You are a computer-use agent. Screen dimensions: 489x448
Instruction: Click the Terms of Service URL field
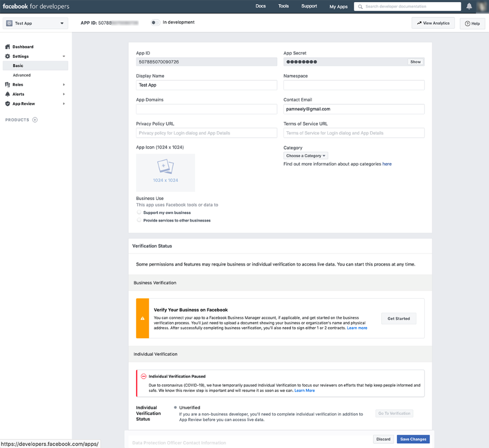point(354,133)
